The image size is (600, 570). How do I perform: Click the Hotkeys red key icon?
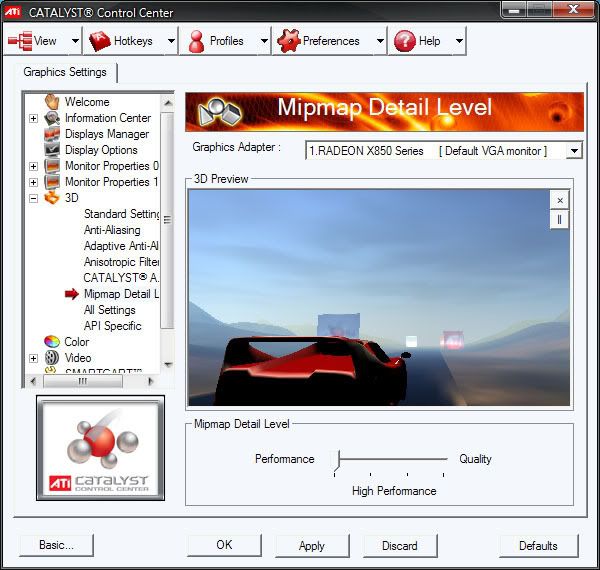[x=100, y=41]
